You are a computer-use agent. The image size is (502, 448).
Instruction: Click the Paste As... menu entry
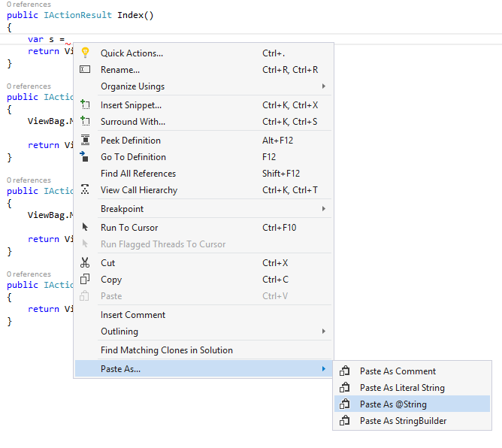click(x=204, y=369)
